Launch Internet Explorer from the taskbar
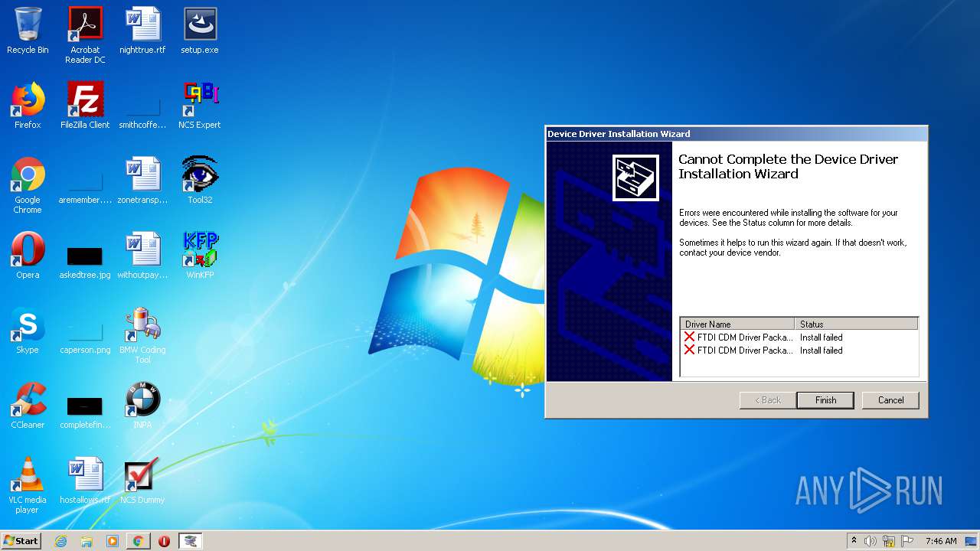This screenshot has width=980, height=551. coord(60,541)
